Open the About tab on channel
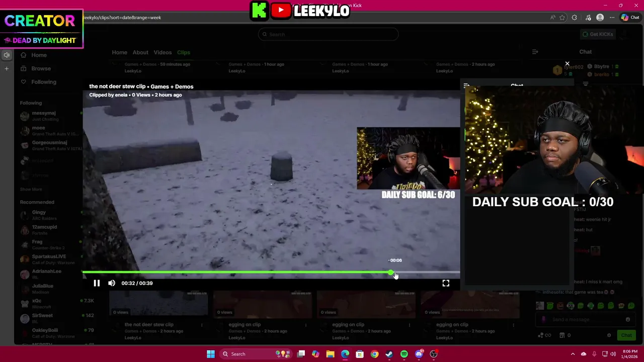Image resolution: width=644 pixels, height=362 pixels. coord(140,52)
